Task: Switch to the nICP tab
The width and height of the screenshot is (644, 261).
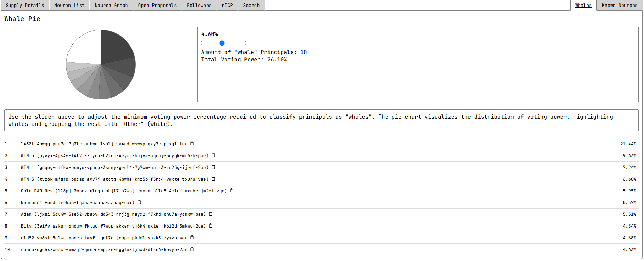Action: pyautogui.click(x=227, y=5)
